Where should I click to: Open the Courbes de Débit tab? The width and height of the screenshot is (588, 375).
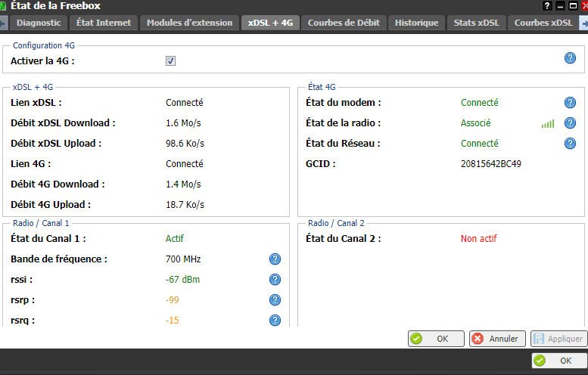click(x=344, y=23)
